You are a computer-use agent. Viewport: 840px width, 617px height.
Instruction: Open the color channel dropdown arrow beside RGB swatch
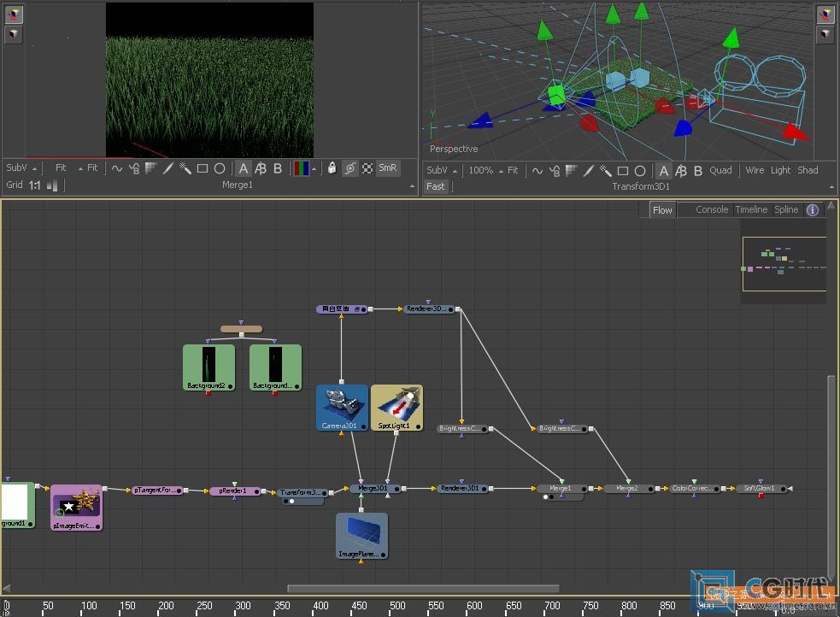pyautogui.click(x=314, y=169)
